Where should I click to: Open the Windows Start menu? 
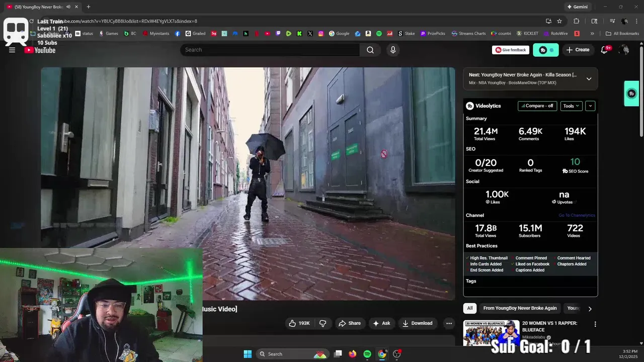click(x=248, y=354)
